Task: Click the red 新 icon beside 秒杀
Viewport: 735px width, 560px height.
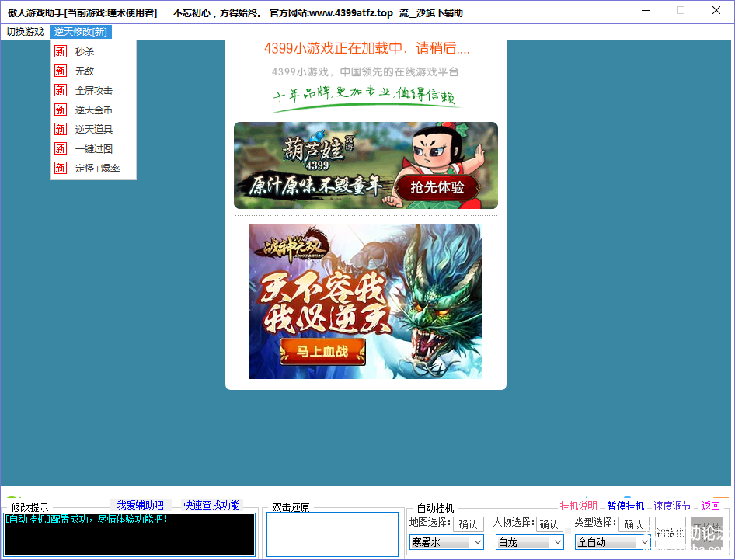Action: 61,51
